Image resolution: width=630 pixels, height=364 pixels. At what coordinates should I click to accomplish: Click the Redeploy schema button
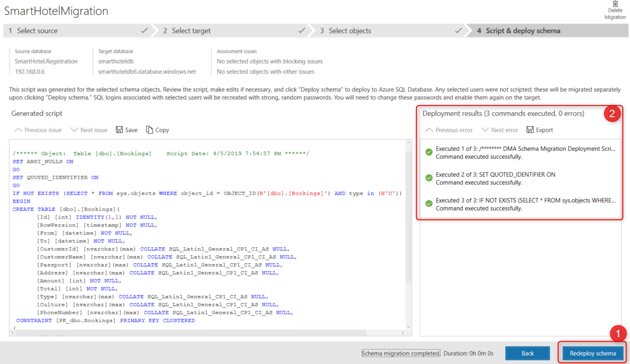(593, 353)
